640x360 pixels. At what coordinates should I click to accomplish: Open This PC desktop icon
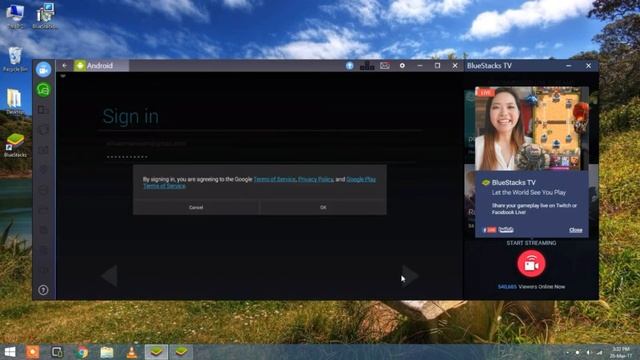tap(15, 16)
